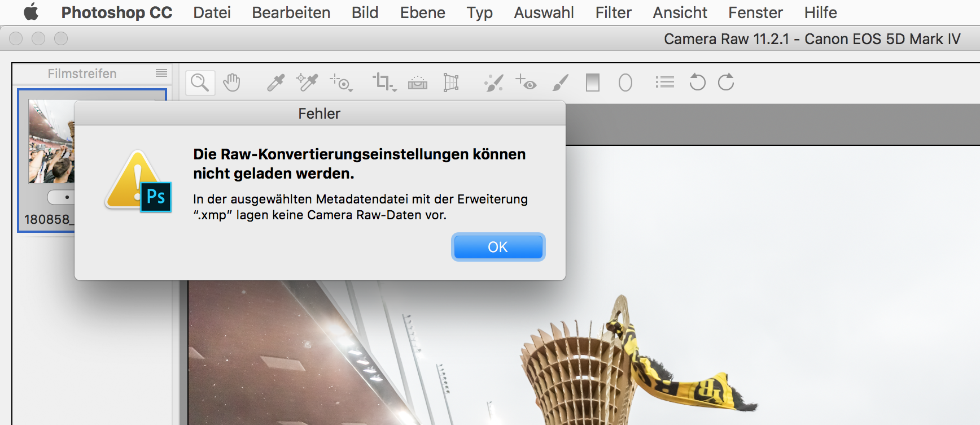This screenshot has width=980, height=425.
Task: Open the Typ menu
Action: pyautogui.click(x=479, y=12)
